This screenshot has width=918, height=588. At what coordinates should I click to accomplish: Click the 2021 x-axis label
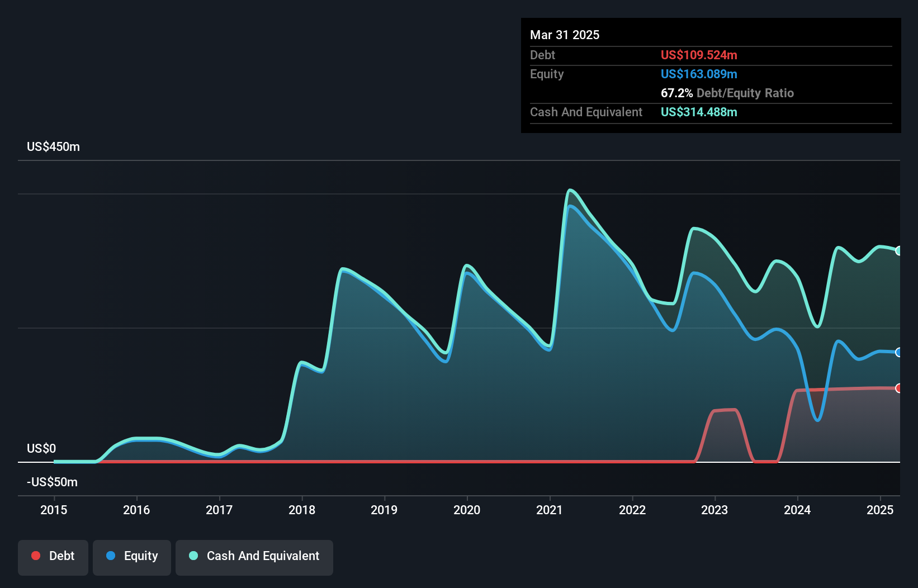pyautogui.click(x=550, y=510)
